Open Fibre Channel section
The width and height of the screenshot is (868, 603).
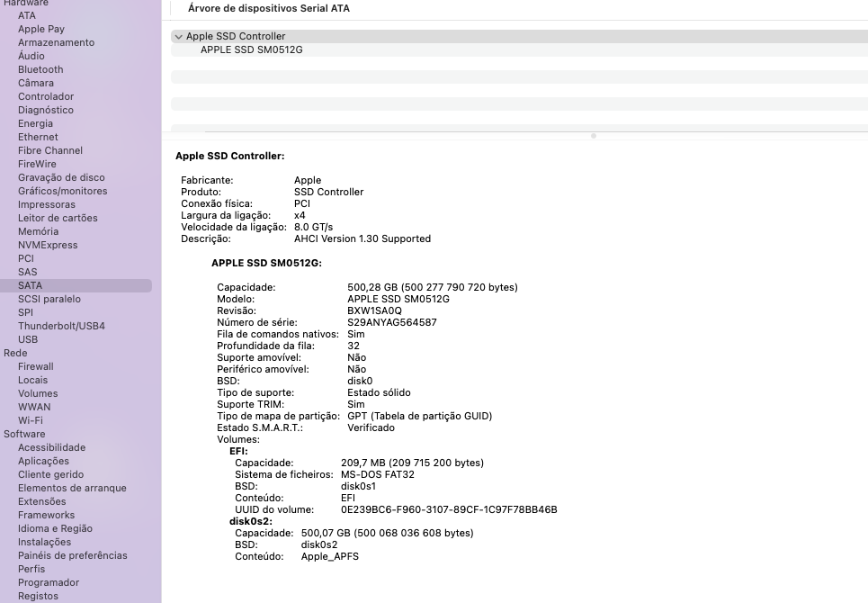click(49, 150)
